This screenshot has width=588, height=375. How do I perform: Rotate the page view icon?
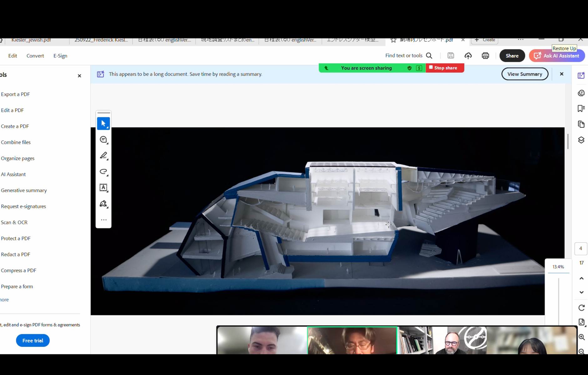coord(581,308)
